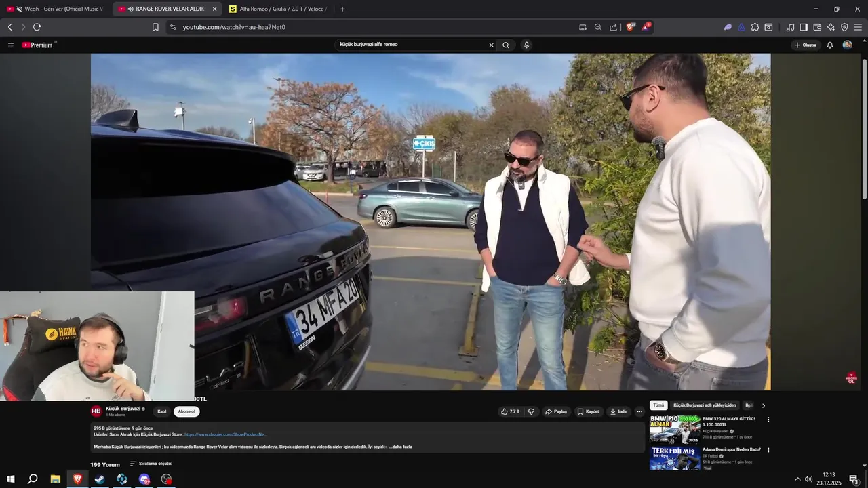Image resolution: width=868 pixels, height=488 pixels.
Task: Open the Sıralama ölçütü sort dropdown
Action: pos(151,464)
